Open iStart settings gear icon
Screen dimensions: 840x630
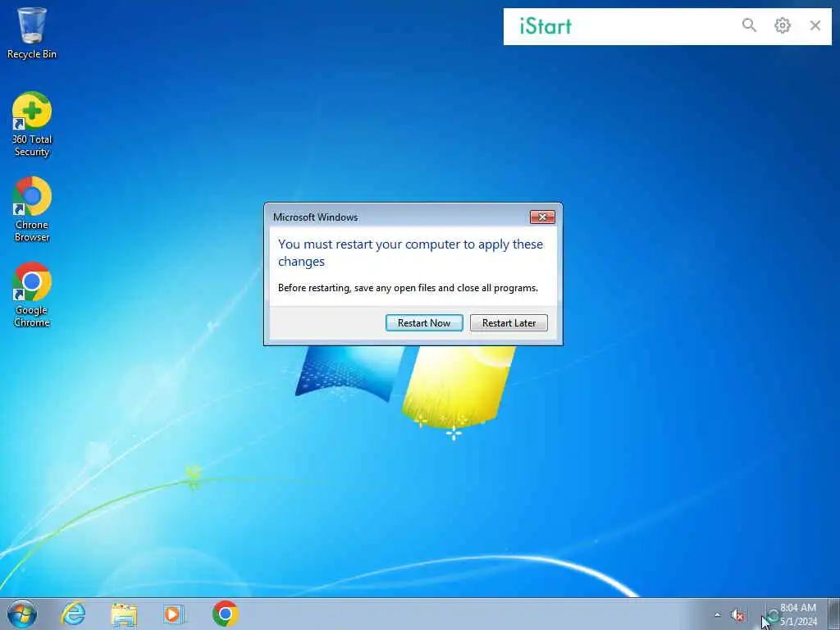tap(782, 25)
